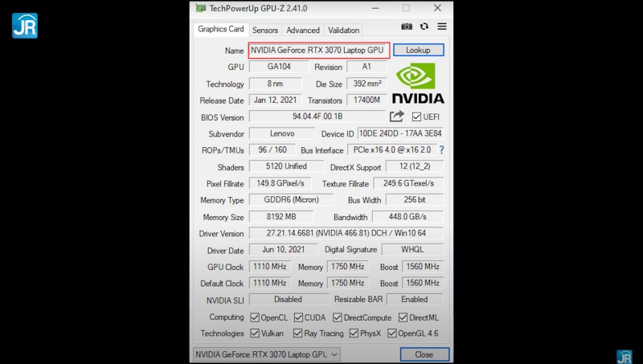Switch to the Sensors tab
This screenshot has height=364, width=643.
pyautogui.click(x=265, y=30)
